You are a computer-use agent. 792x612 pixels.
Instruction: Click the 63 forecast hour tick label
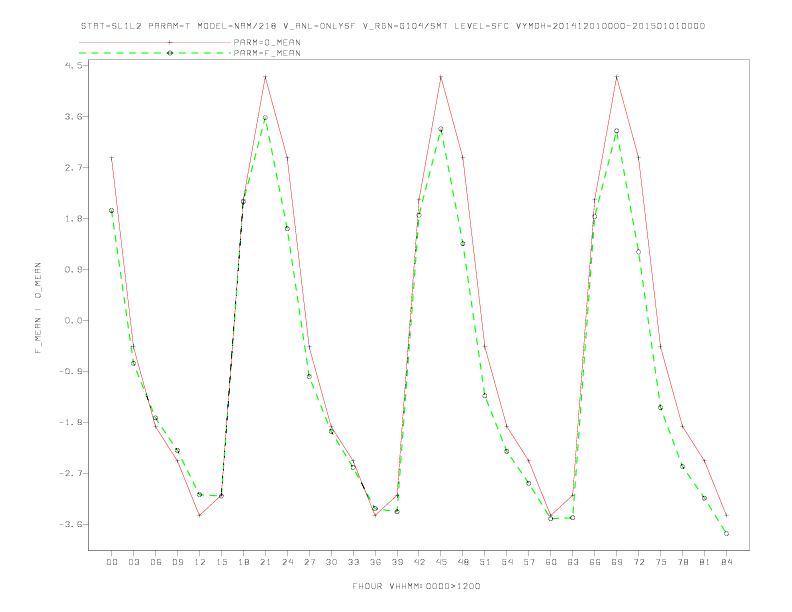click(x=573, y=562)
